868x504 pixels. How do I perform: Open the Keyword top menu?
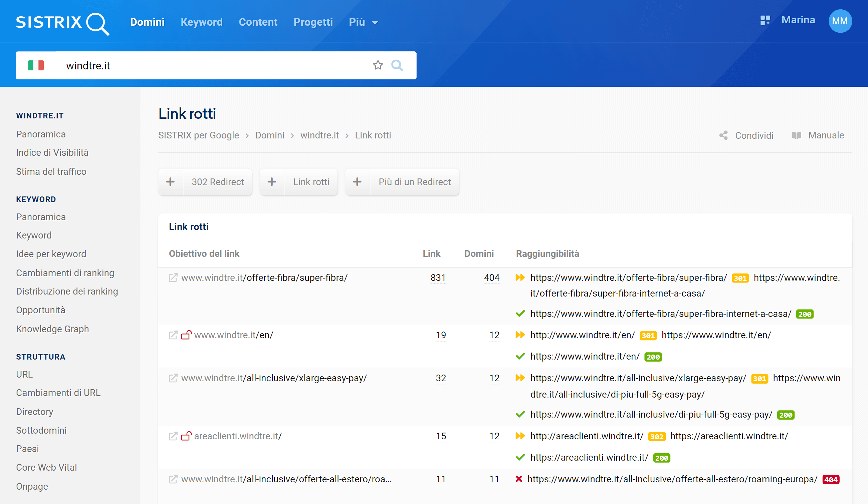tap(202, 22)
